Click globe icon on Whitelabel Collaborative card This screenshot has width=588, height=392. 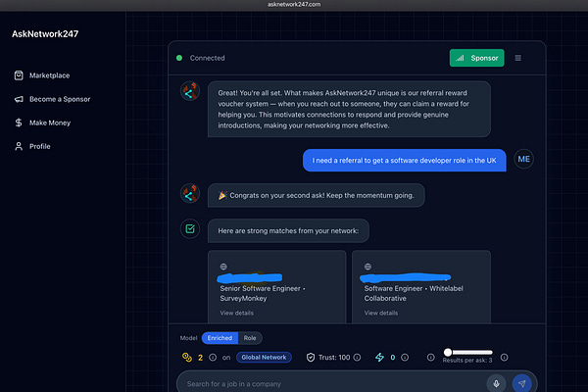[x=367, y=267]
